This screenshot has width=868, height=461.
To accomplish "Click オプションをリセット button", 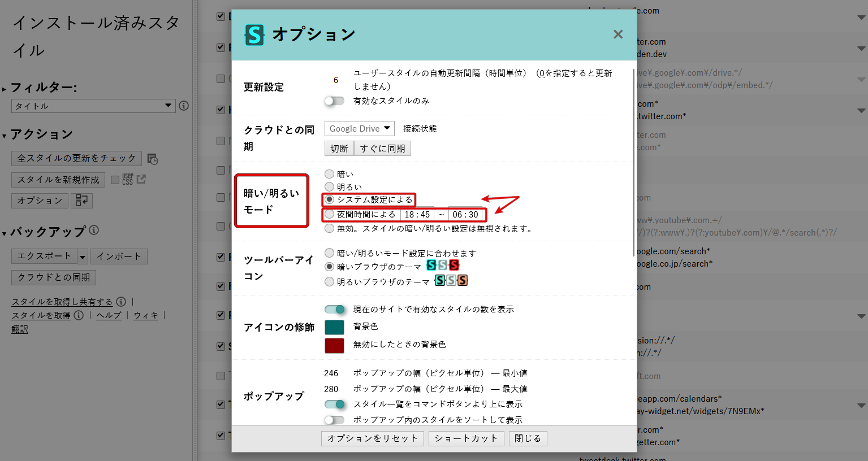I will tap(373, 438).
